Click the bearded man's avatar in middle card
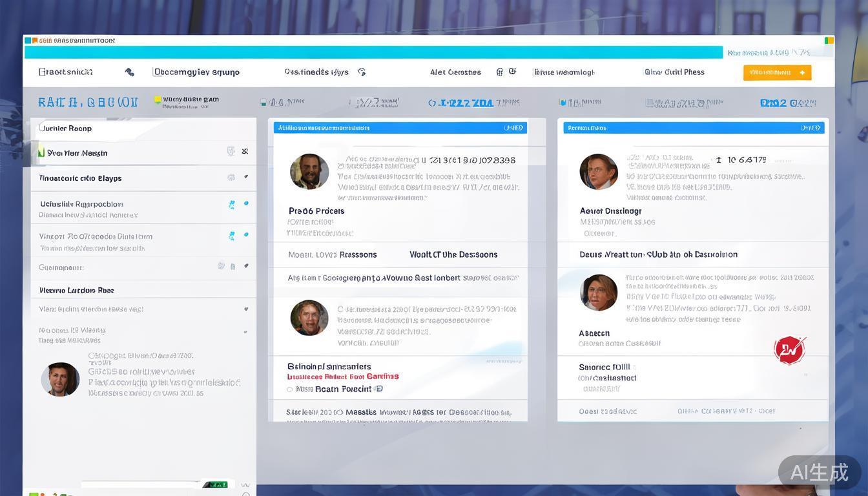The height and width of the screenshot is (496, 868). pyautogui.click(x=309, y=172)
